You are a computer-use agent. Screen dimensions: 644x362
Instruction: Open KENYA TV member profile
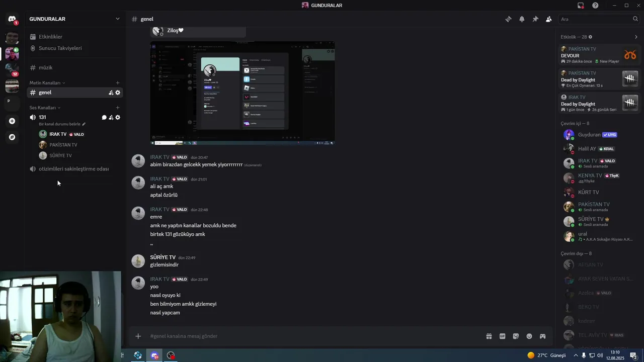tap(599, 178)
